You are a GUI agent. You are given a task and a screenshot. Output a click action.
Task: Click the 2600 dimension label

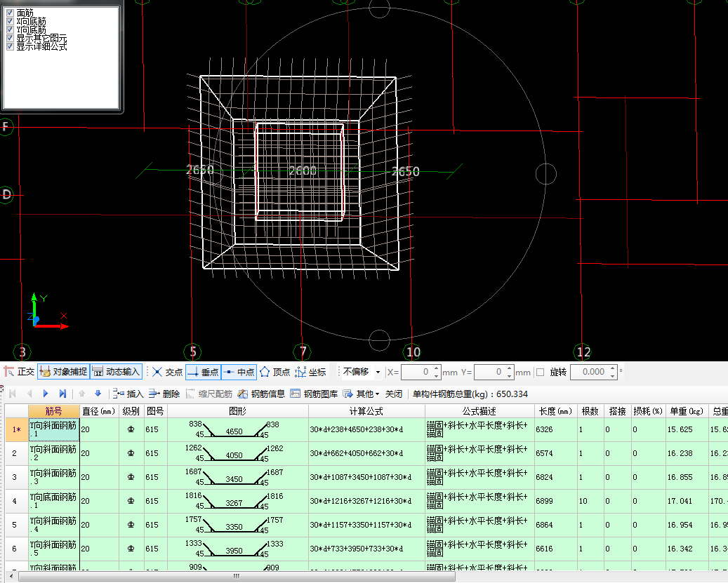tap(303, 170)
